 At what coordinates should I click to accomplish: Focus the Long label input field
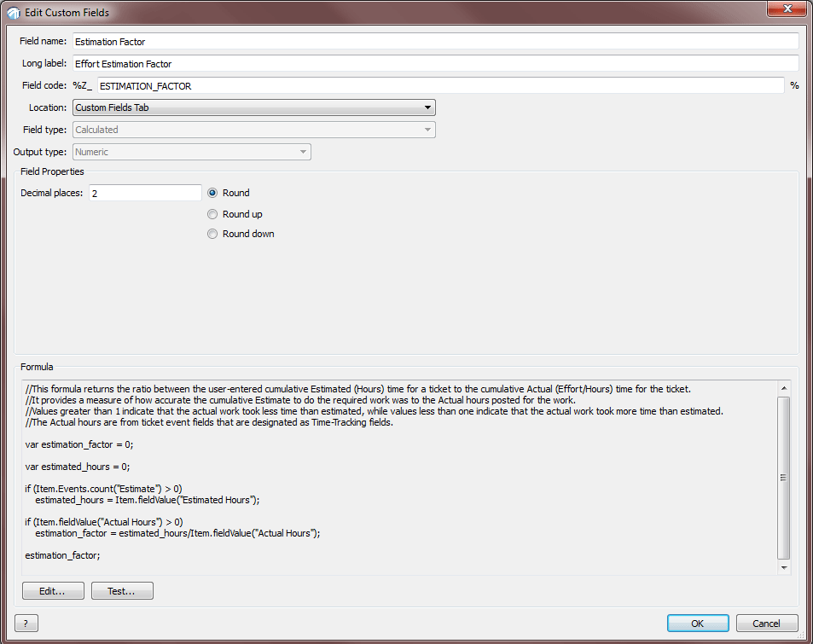pos(435,63)
